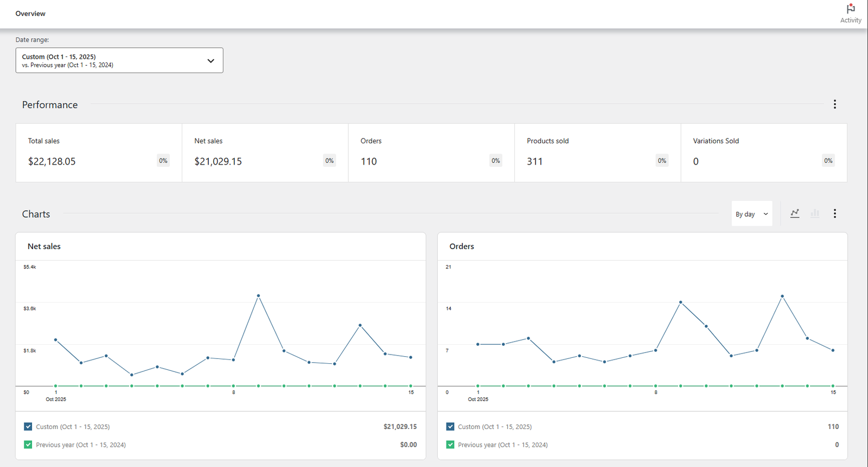Toggle Previous year in Orders chart
Viewport: 868px width, 467px height.
coord(450,445)
